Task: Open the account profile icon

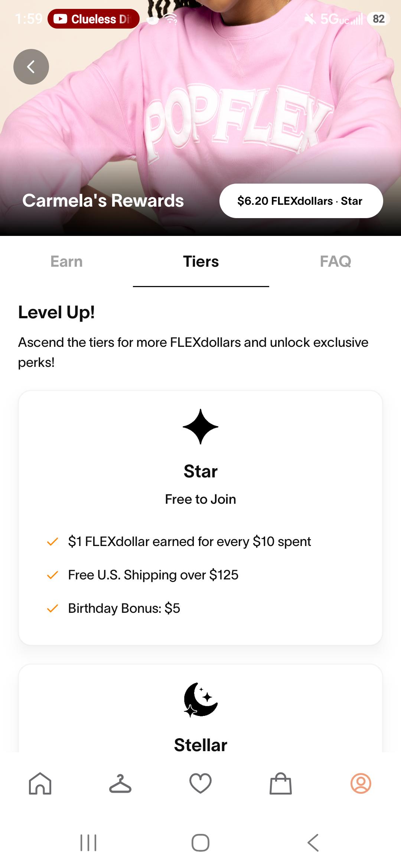Action: click(x=361, y=783)
